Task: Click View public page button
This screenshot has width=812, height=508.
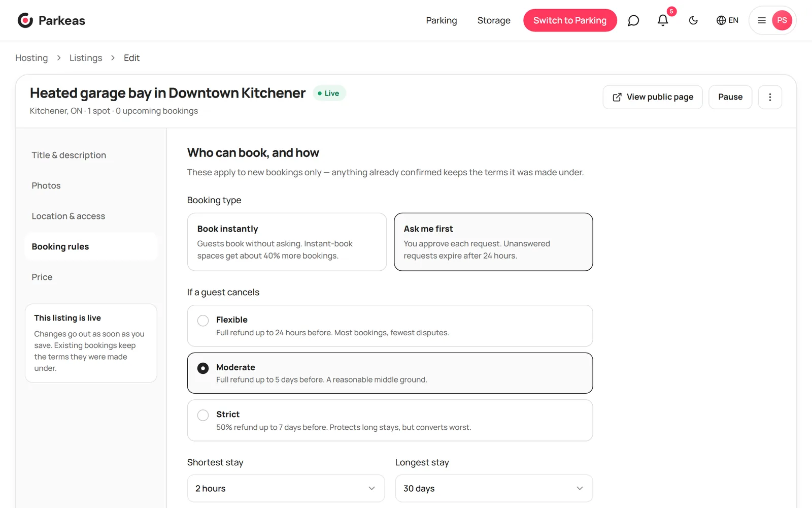Action: (x=653, y=97)
